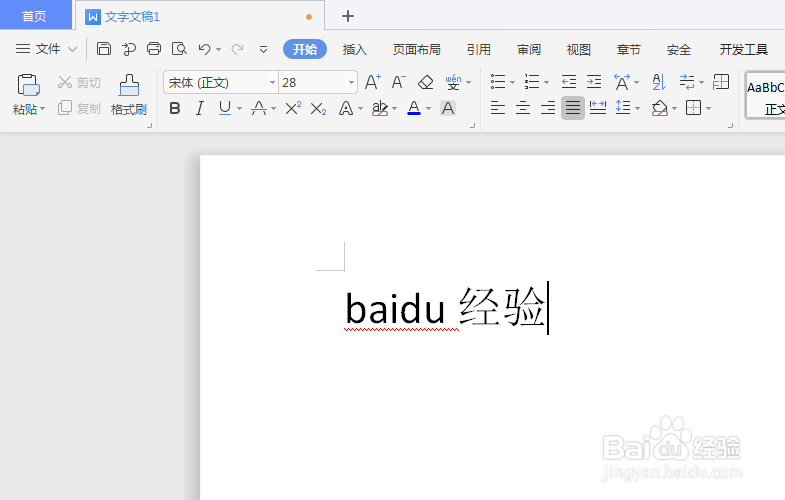Expand the borders dropdown arrow
Image resolution: width=785 pixels, height=500 pixels.
[x=708, y=109]
